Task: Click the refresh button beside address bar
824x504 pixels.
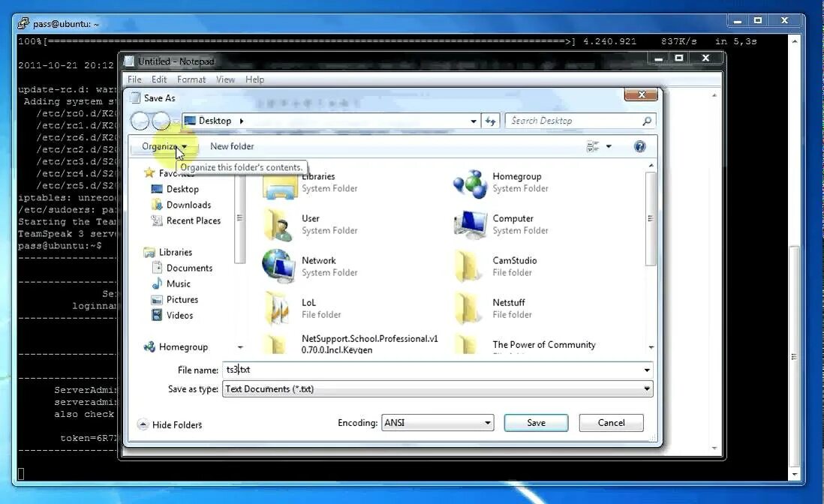Action: point(490,121)
